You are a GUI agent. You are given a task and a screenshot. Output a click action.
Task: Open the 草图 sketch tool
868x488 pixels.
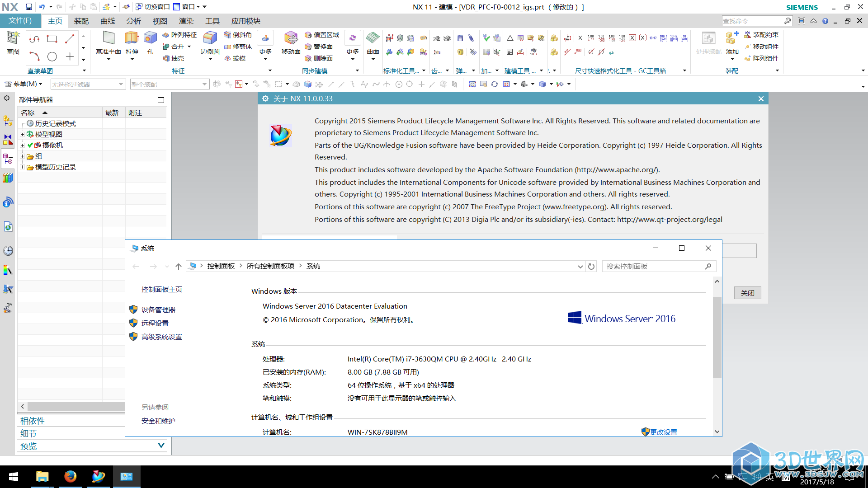pos(13,43)
